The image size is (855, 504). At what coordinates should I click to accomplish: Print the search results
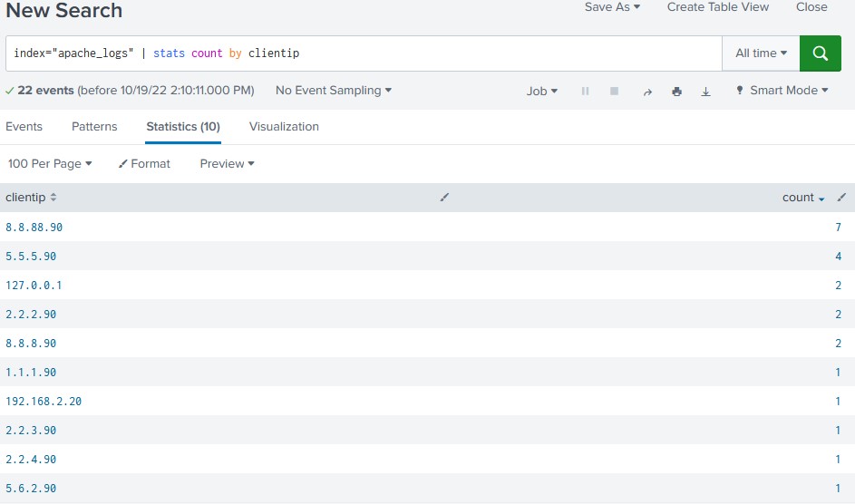tap(676, 92)
